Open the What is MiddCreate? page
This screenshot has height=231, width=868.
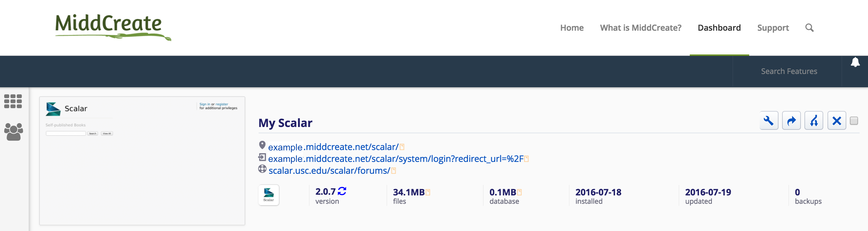(641, 28)
